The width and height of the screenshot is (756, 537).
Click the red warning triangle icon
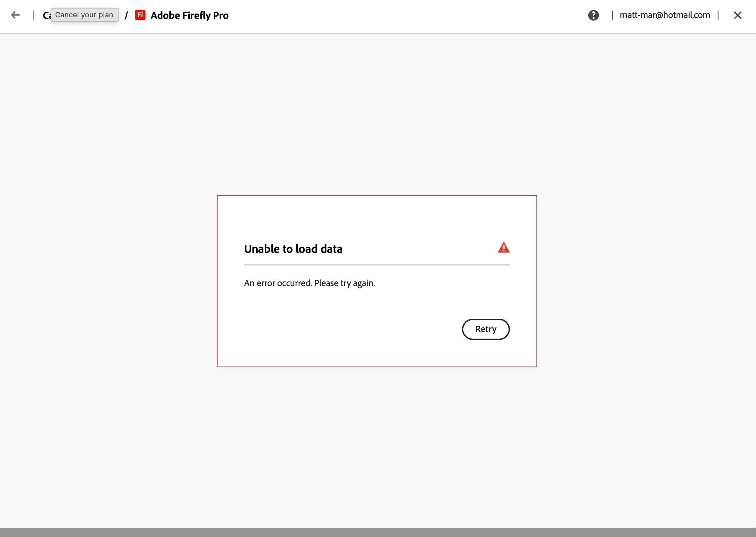coord(504,248)
